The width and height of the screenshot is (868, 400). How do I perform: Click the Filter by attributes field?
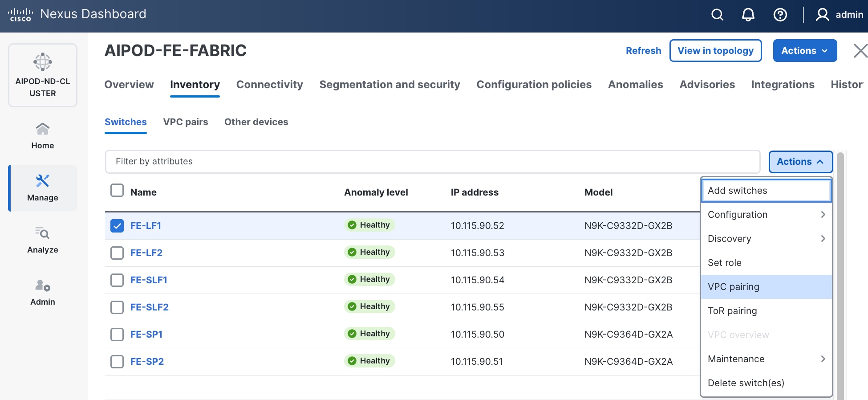coord(432,162)
